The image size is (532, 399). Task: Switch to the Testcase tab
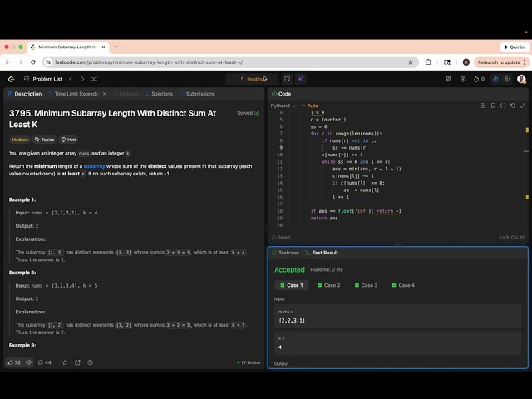pyautogui.click(x=286, y=252)
